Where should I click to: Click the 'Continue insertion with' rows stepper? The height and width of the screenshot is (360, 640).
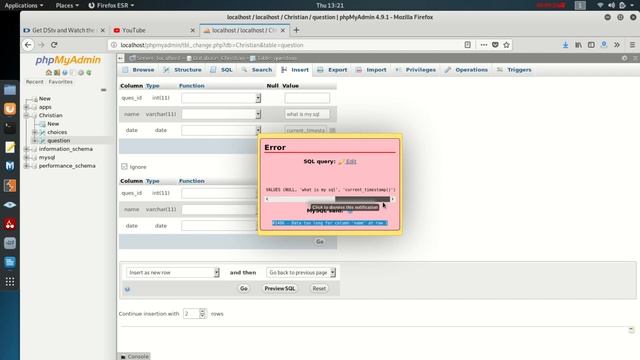point(202,313)
